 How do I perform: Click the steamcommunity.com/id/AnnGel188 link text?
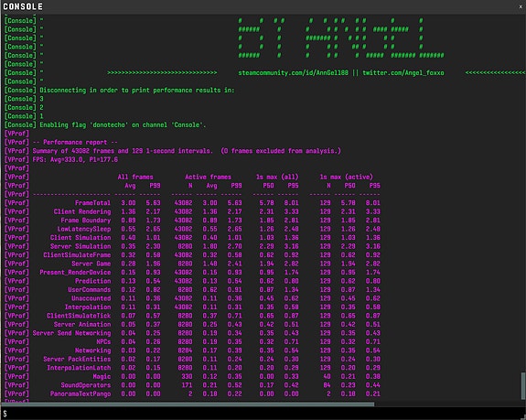[x=294, y=73]
